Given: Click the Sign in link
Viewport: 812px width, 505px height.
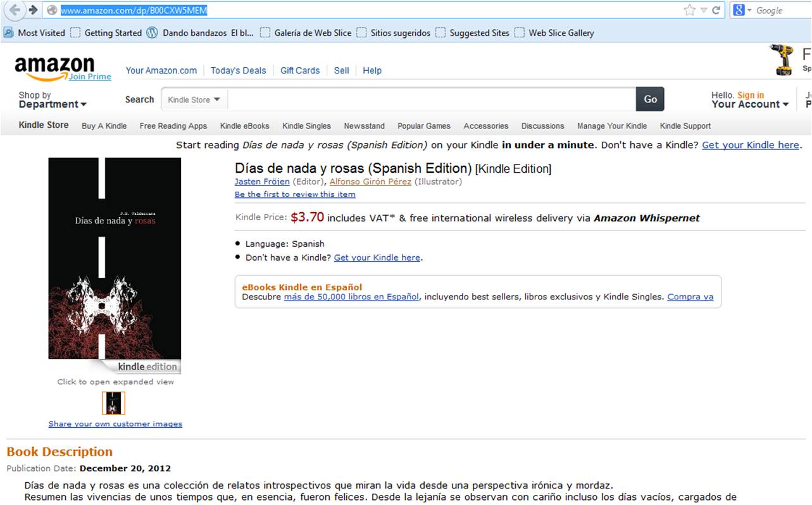Looking at the screenshot, I should pyautogui.click(x=751, y=95).
